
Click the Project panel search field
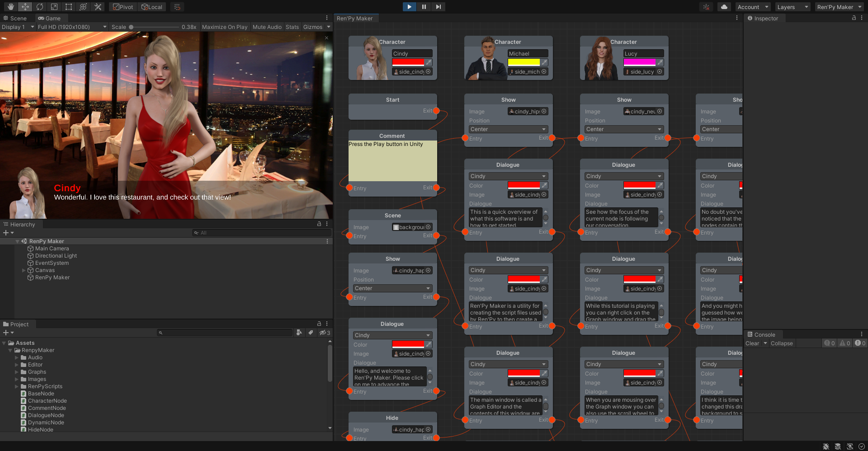(225, 333)
